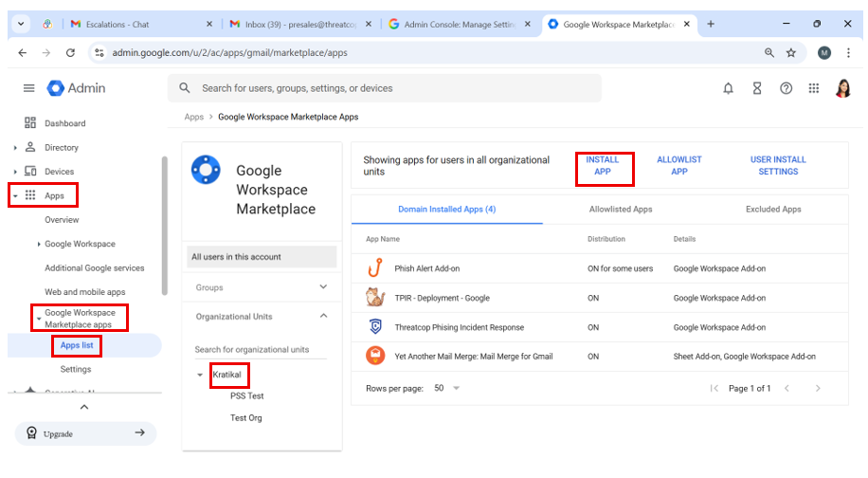
Task: Collapse Google Workspace Marketplace apps submenu
Action: click(38, 319)
